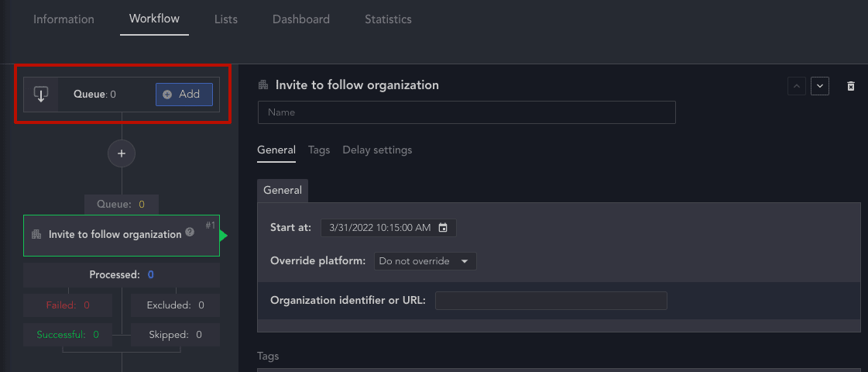This screenshot has width=868, height=372.
Task: Add a step with the plus circle
Action: (x=122, y=153)
